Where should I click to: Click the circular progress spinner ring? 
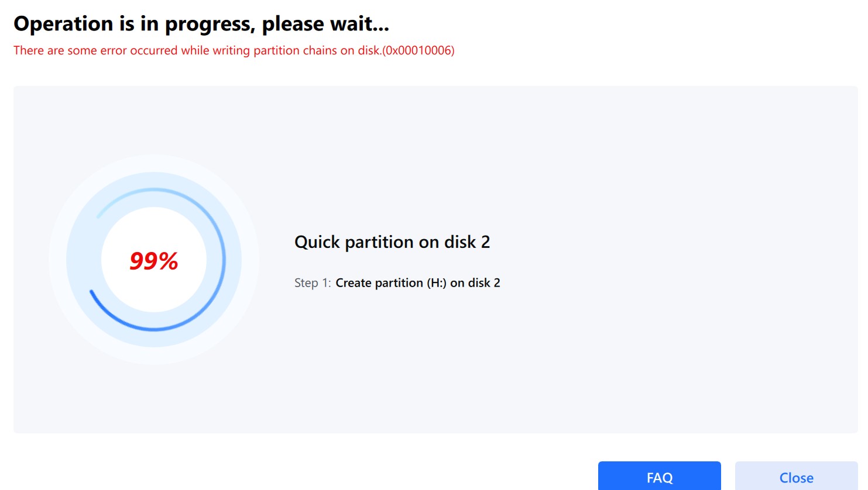click(x=223, y=260)
